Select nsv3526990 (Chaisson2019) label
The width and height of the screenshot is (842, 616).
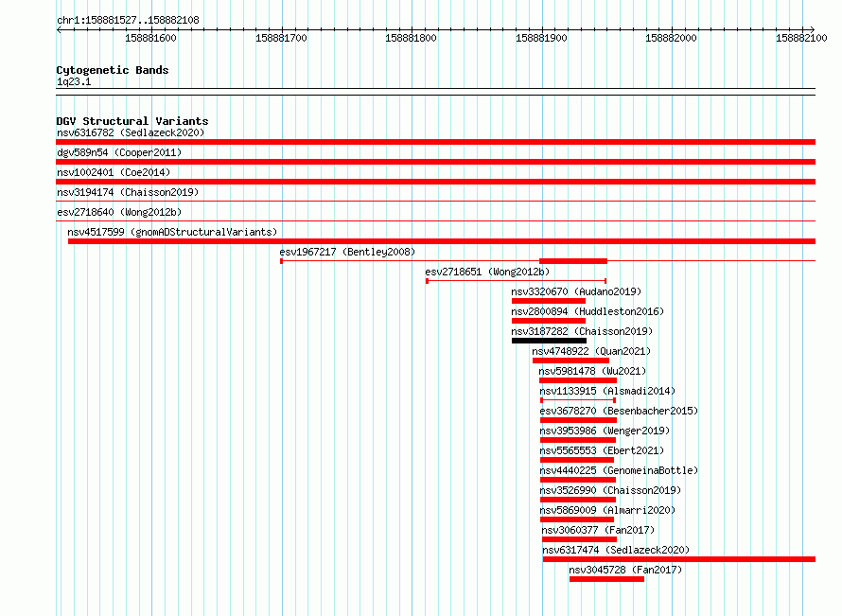click(610, 490)
